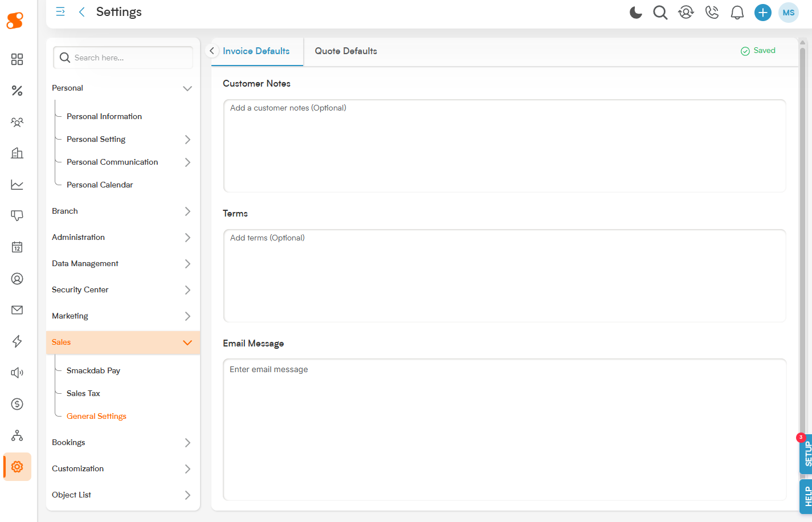
Task: Select General Settings under Sales
Action: (96, 416)
